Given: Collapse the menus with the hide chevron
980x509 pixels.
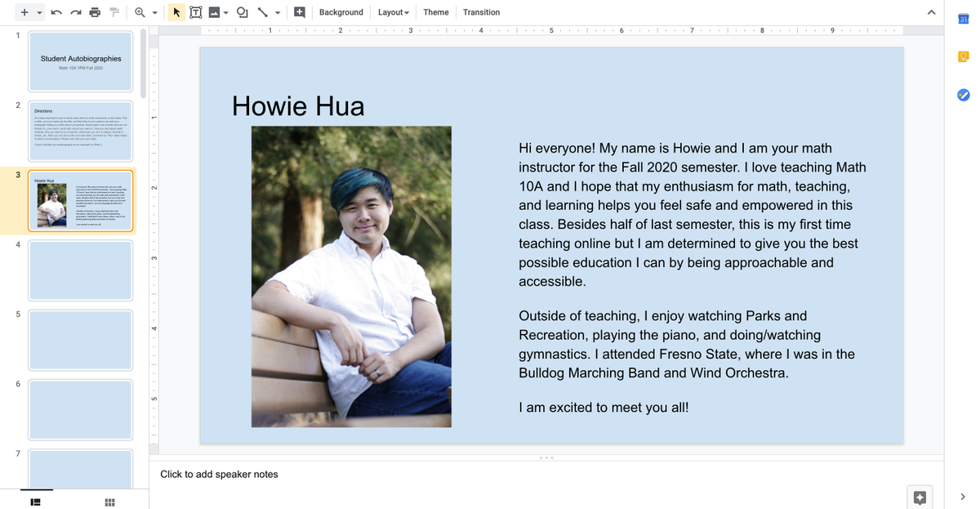Looking at the screenshot, I should point(933,12).
